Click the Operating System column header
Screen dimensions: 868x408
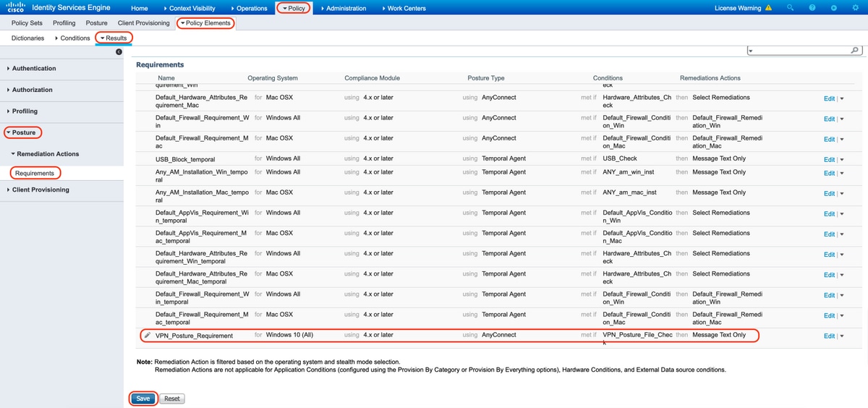273,78
